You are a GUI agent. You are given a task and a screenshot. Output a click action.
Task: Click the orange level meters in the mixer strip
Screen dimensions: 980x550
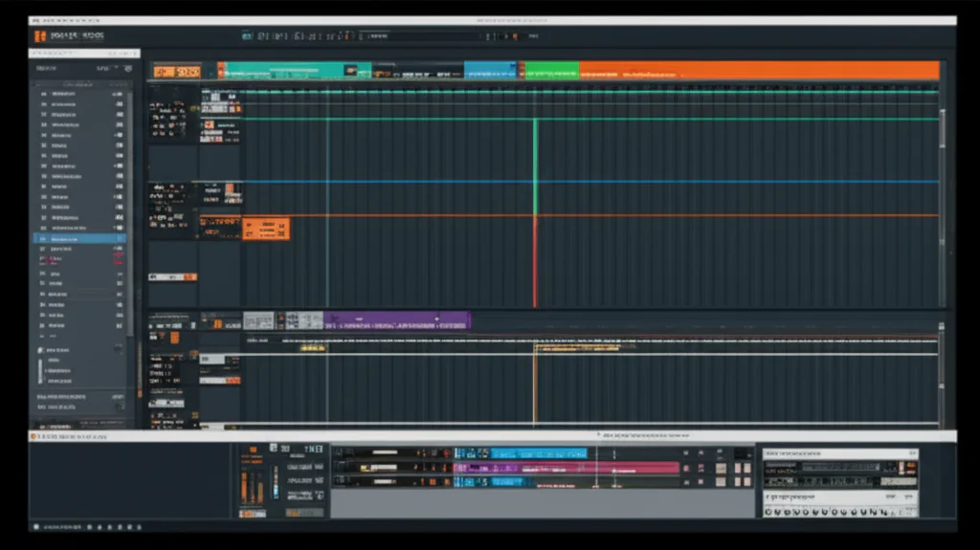coord(252,488)
